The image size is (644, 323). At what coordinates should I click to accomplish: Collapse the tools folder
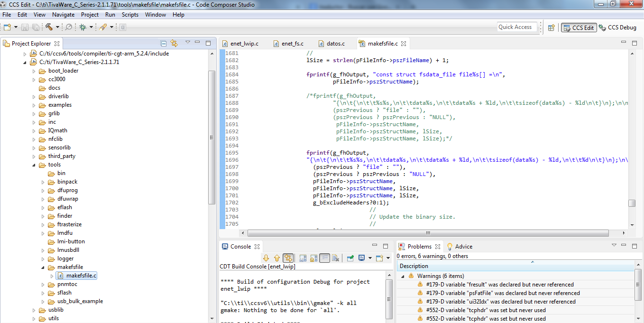pyautogui.click(x=34, y=165)
